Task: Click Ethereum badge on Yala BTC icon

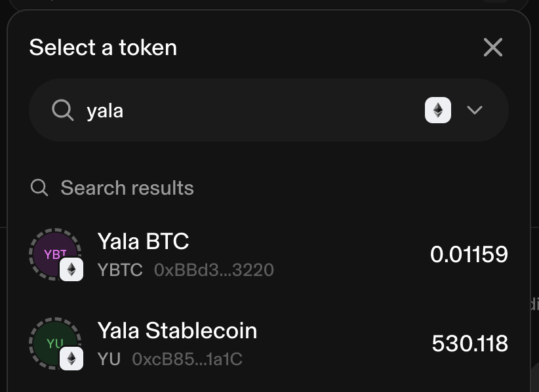Action: click(x=71, y=269)
